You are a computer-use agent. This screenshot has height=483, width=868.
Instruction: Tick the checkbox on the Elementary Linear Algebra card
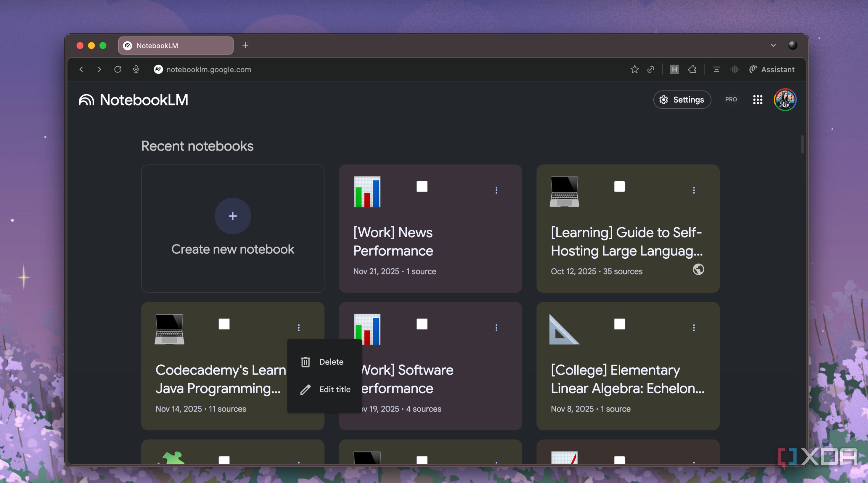point(619,324)
